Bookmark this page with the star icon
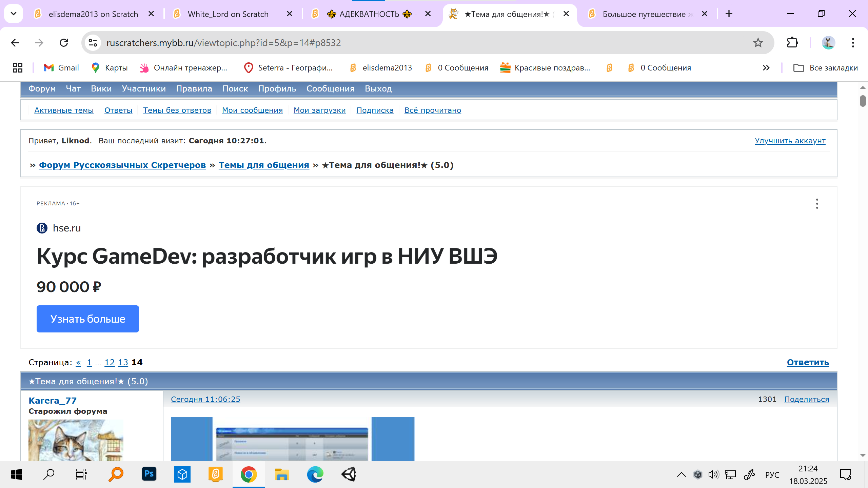The height and width of the screenshot is (488, 868). (x=758, y=43)
